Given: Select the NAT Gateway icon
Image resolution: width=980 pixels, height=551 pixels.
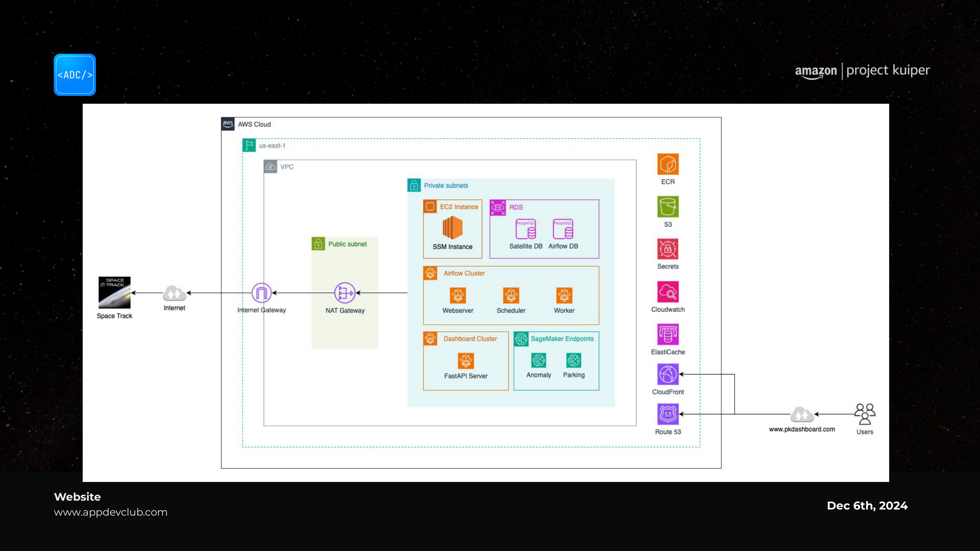Looking at the screenshot, I should (x=345, y=293).
